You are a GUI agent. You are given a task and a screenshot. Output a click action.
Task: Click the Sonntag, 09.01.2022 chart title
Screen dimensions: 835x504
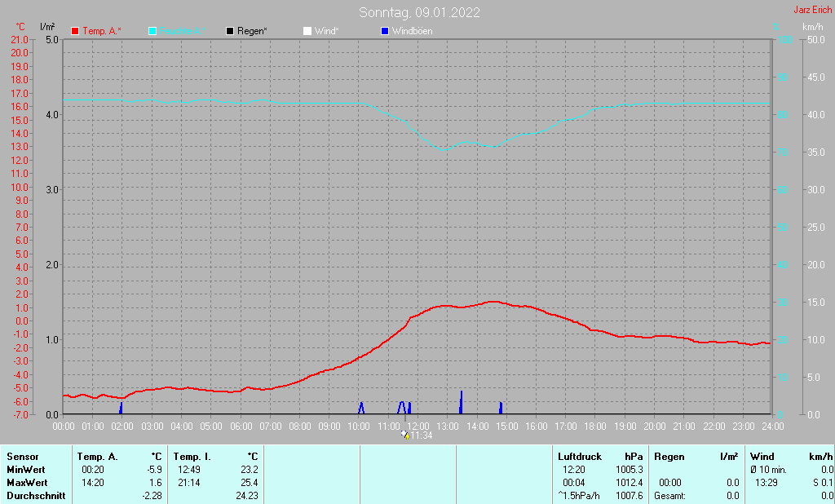pos(419,12)
